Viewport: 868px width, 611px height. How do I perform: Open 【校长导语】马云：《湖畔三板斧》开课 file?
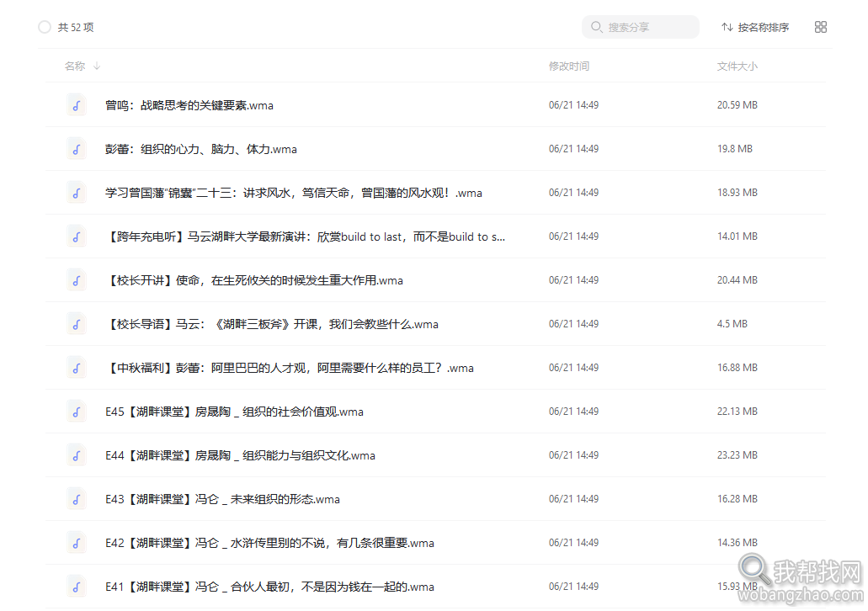pyautogui.click(x=271, y=324)
